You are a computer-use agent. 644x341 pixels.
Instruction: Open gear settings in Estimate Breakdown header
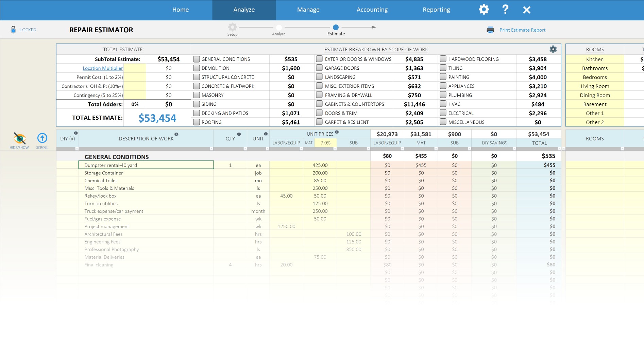pyautogui.click(x=553, y=49)
